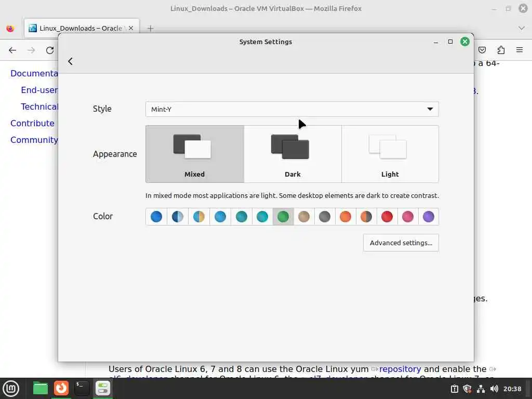Open the Firefox list all tabs chevron
532x399 pixels.
[x=522, y=28]
